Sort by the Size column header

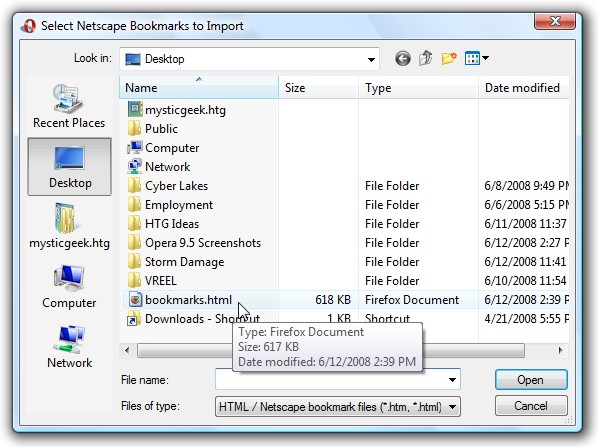coord(318,87)
